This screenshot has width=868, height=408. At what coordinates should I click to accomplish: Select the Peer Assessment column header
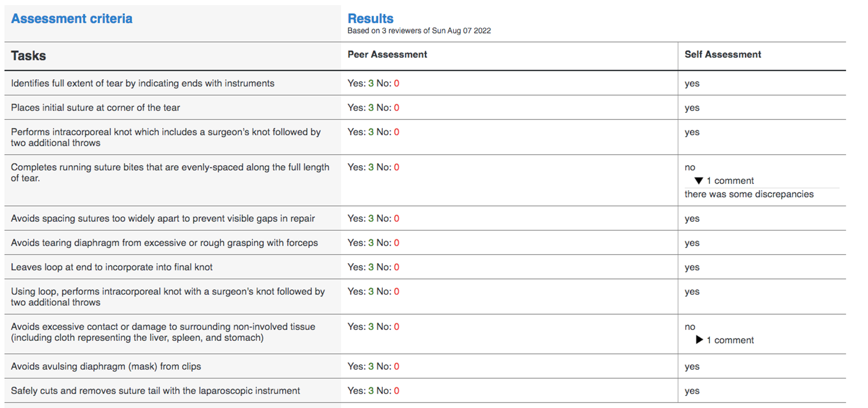387,55
